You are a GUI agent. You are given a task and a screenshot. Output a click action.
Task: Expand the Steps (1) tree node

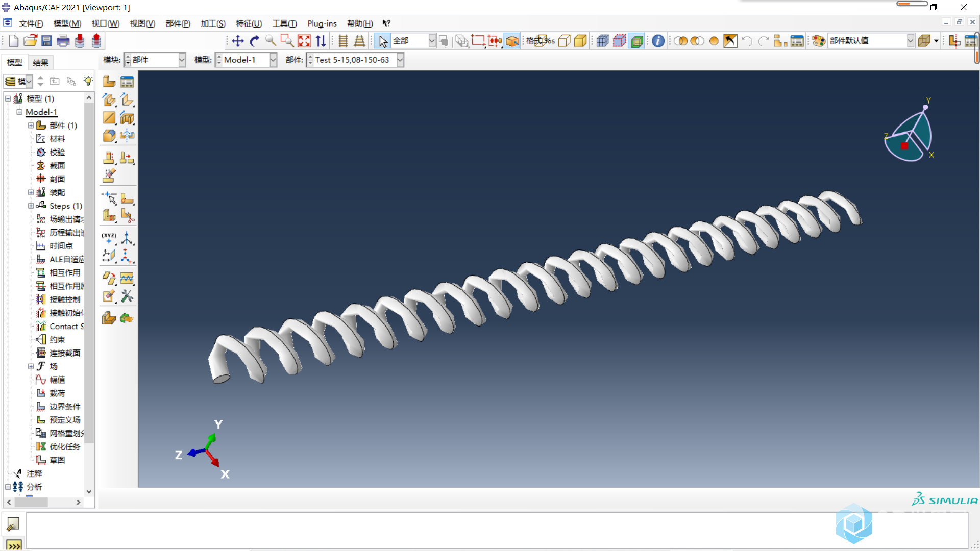[x=31, y=206]
